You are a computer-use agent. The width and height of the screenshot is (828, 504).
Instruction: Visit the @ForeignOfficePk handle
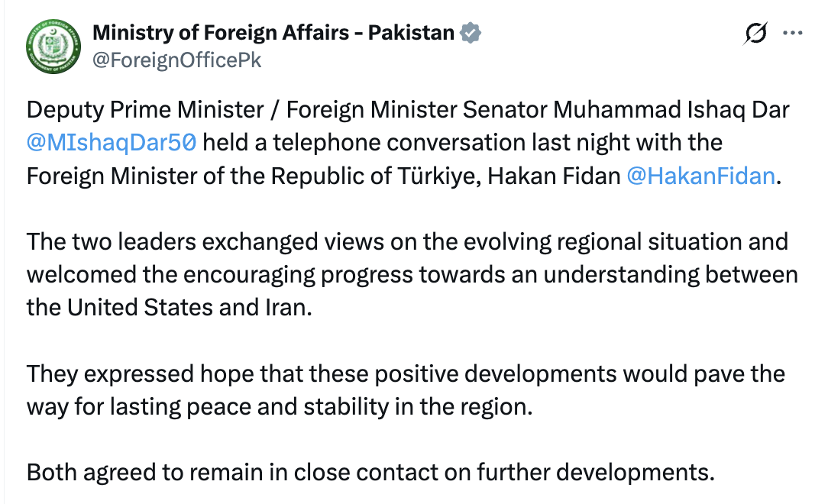click(176, 60)
